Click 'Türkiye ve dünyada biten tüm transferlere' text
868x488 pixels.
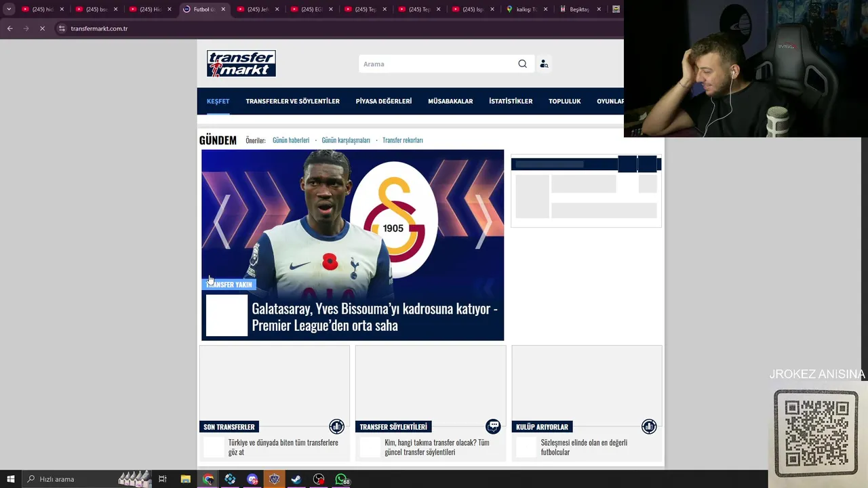click(283, 443)
